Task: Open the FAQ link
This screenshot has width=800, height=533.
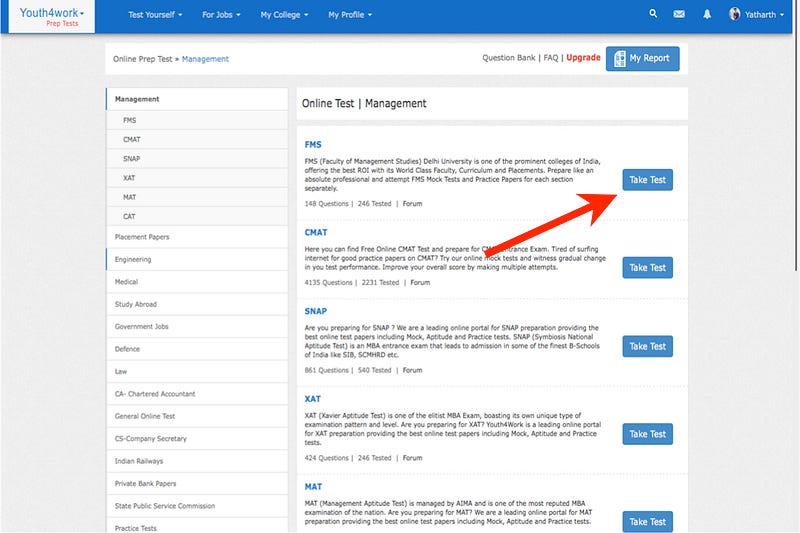Action: click(551, 58)
